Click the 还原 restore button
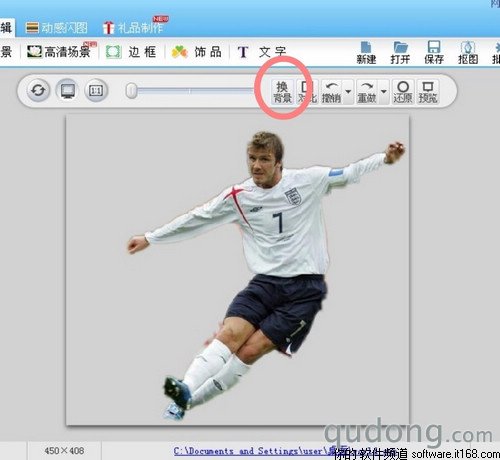500x460 pixels. [403, 92]
